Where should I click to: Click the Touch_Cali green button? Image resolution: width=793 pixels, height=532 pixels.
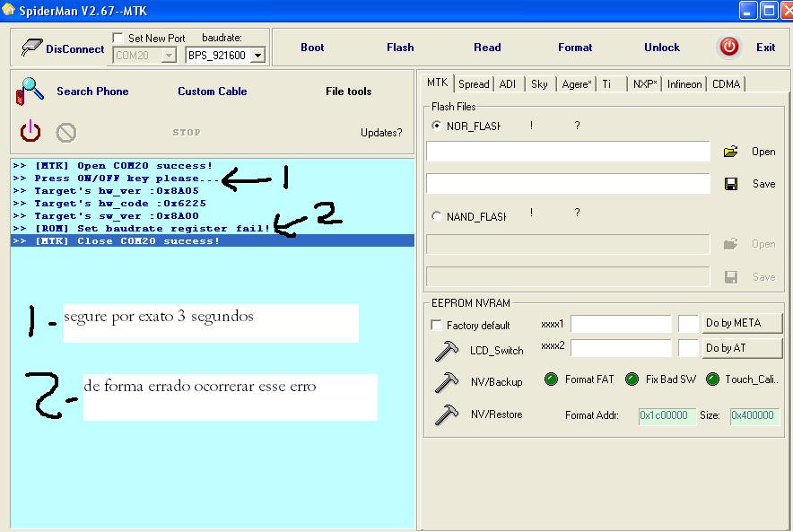pyautogui.click(x=712, y=379)
